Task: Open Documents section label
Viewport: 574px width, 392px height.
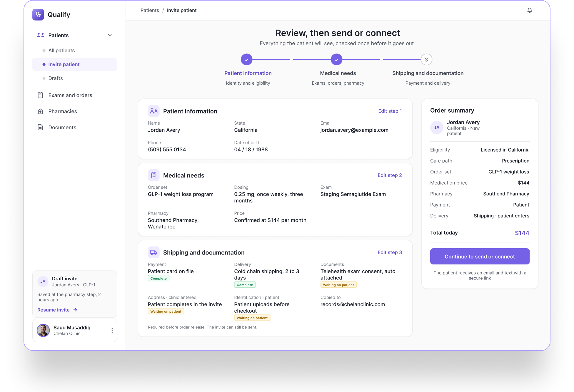Action: pos(62,127)
